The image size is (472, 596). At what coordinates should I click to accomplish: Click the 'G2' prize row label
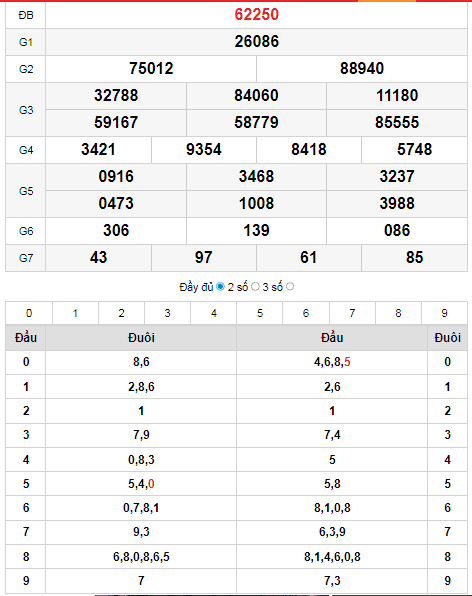26,69
